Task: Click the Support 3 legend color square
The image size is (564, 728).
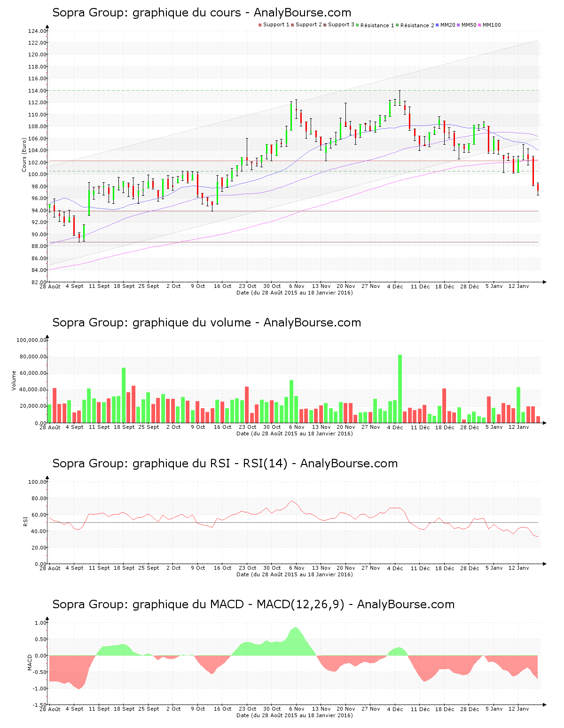Action: [325, 25]
